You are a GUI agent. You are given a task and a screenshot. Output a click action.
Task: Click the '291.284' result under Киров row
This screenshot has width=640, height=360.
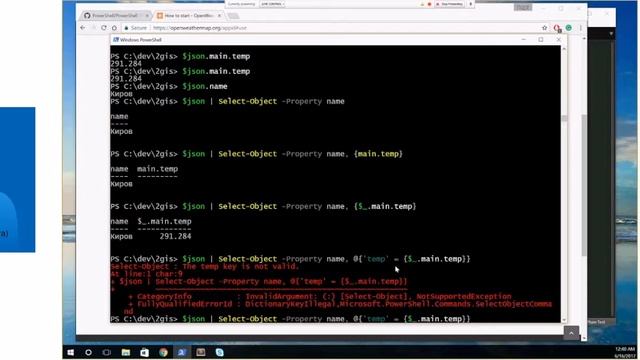175,236
